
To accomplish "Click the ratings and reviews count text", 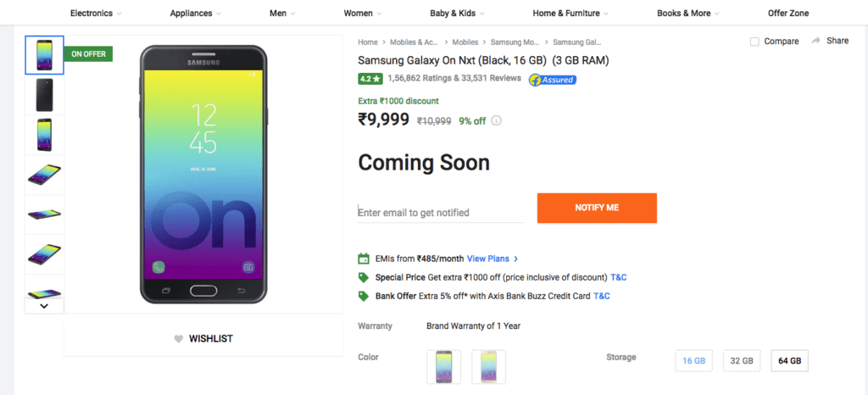I will tap(454, 79).
